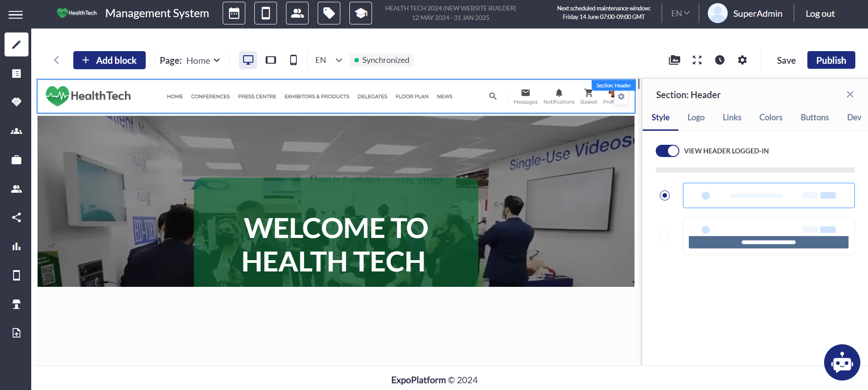Click the single-row header layout thumbnail
868x390 pixels.
[768, 195]
